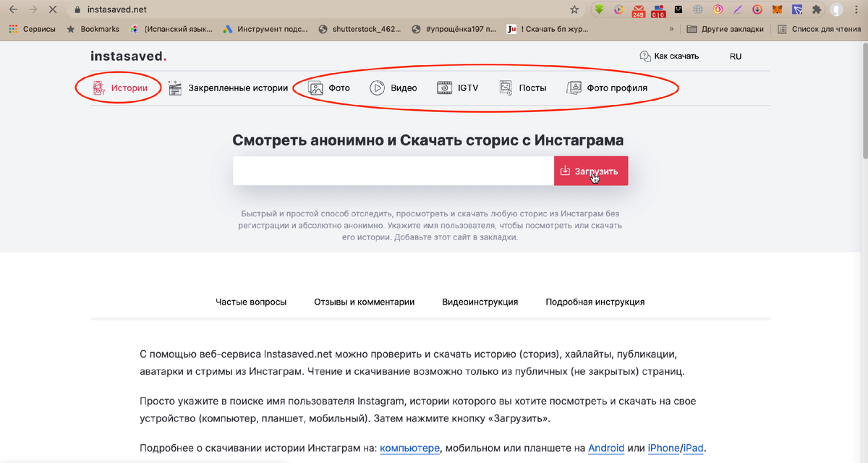Open the green download arrow extension
Viewport: 868px width, 463px height.
[599, 10]
